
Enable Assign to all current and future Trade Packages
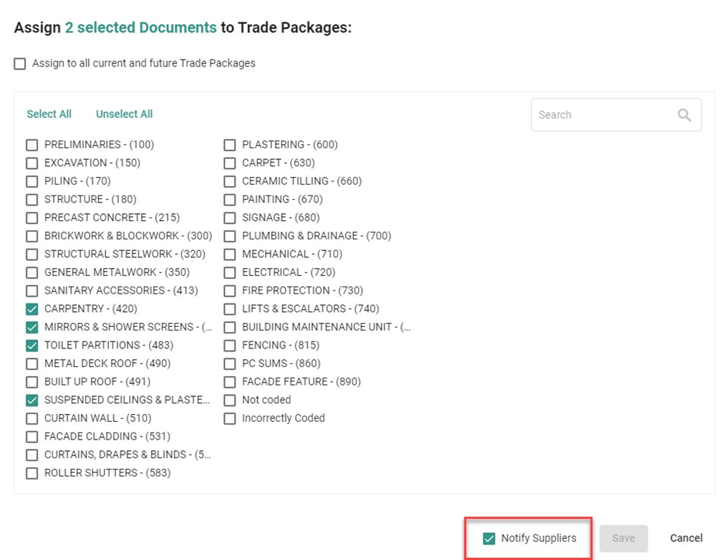click(20, 64)
